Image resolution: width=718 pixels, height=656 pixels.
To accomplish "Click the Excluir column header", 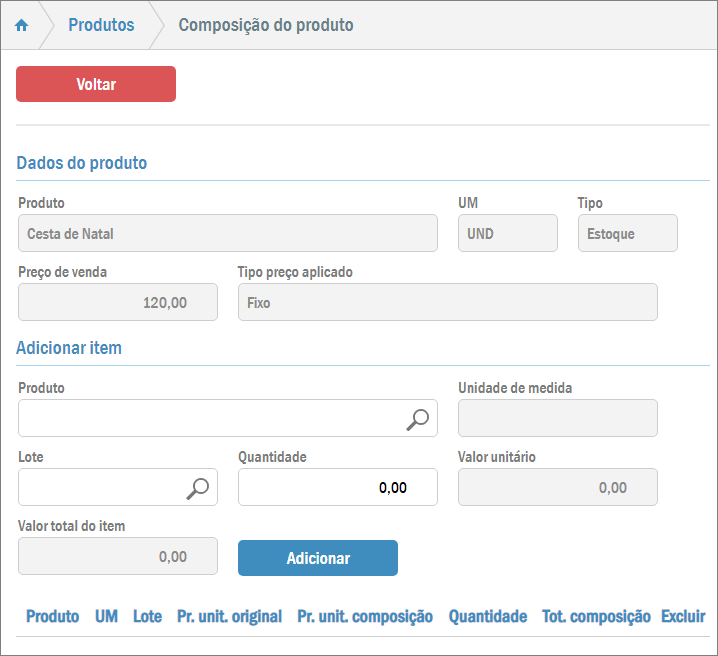I will click(x=683, y=616).
